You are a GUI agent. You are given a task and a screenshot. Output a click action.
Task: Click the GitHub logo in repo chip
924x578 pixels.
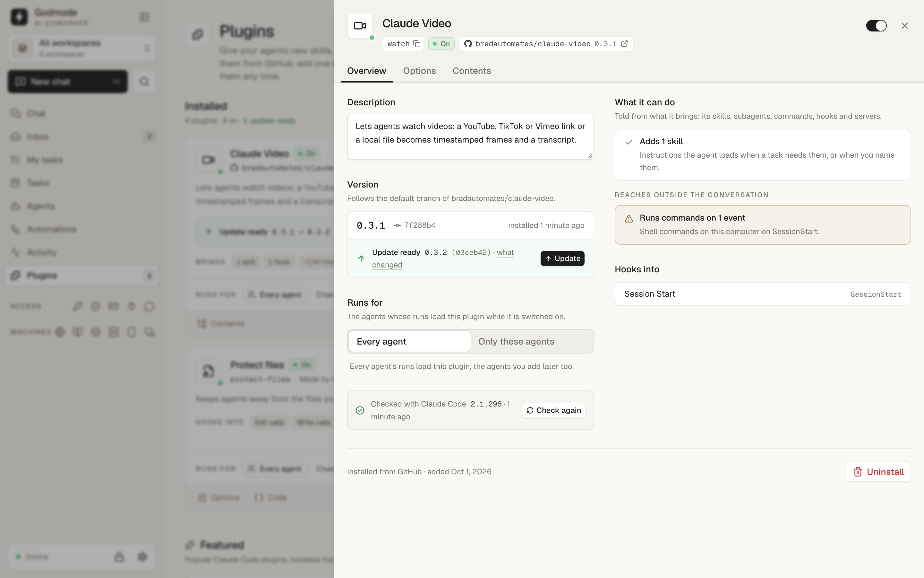click(468, 44)
